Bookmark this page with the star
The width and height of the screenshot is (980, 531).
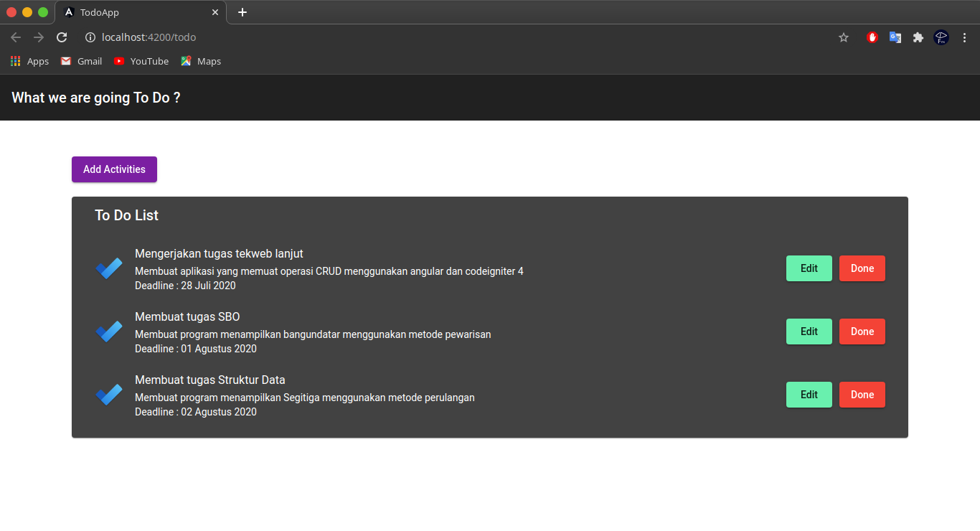(x=844, y=37)
